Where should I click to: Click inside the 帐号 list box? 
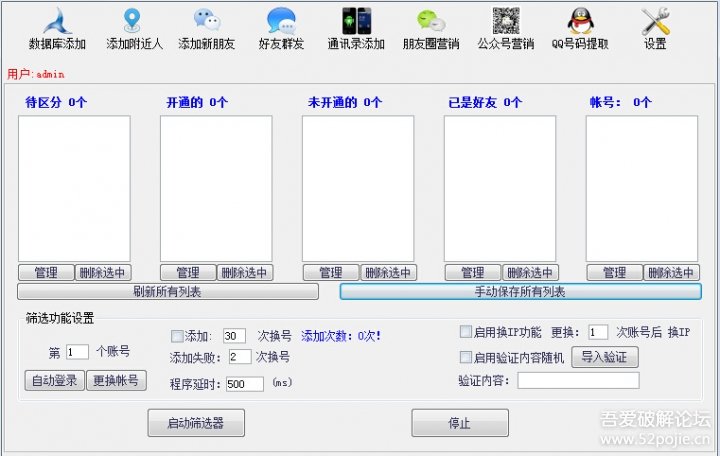(642, 189)
